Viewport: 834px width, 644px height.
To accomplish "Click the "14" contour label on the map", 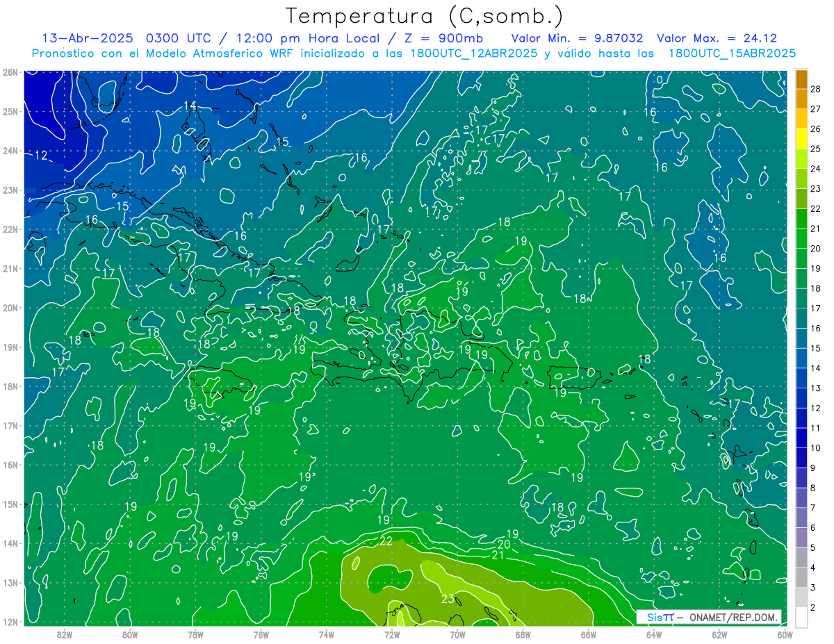I will tap(190, 106).
